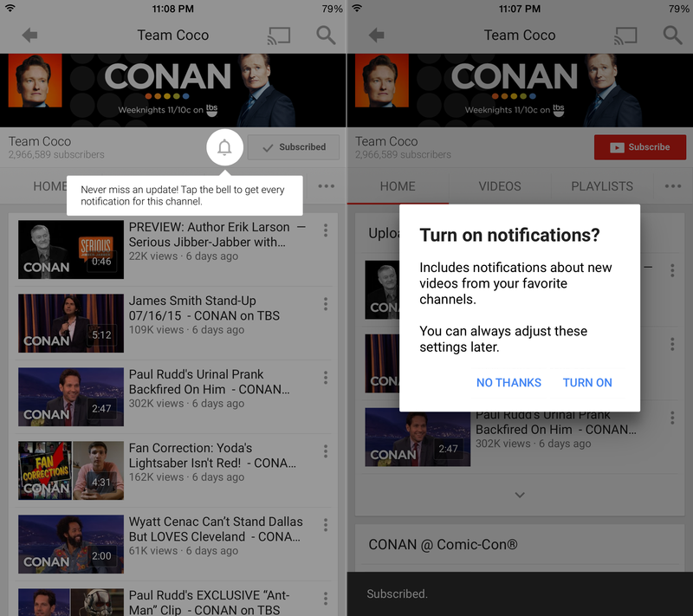Screen dimensions: 693x616
Task: Expand uploads list with the down chevron
Action: (520, 495)
